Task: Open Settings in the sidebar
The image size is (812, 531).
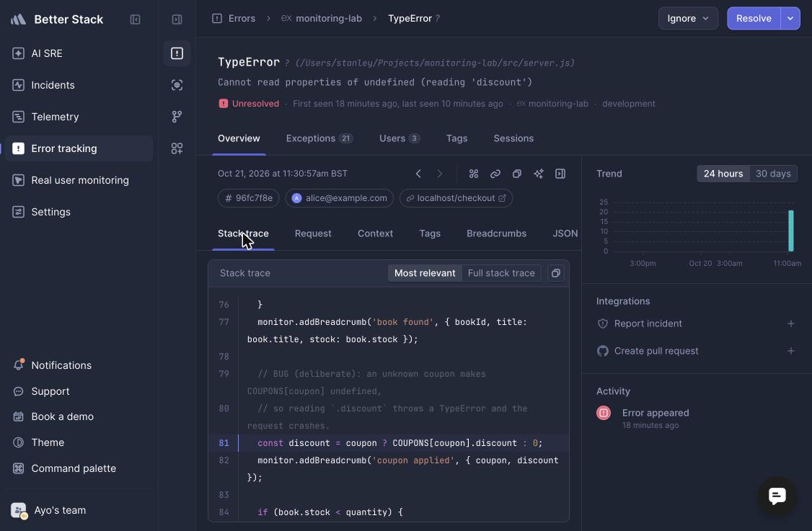Action: [x=79, y=212]
